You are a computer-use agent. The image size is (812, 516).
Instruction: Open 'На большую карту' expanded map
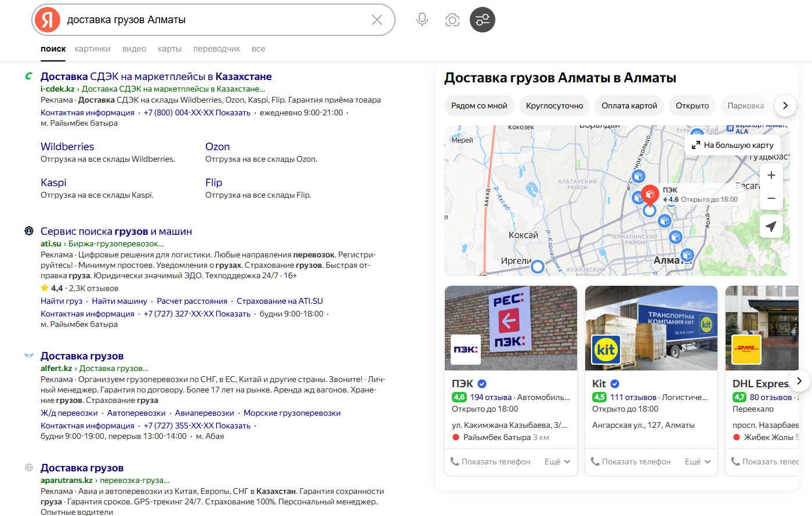coord(733,145)
